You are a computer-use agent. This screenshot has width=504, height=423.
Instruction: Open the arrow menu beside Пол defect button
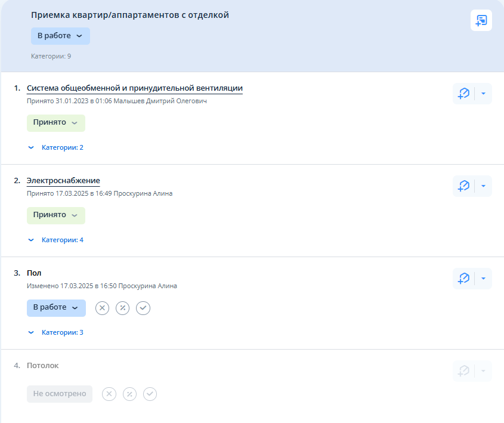[483, 279]
